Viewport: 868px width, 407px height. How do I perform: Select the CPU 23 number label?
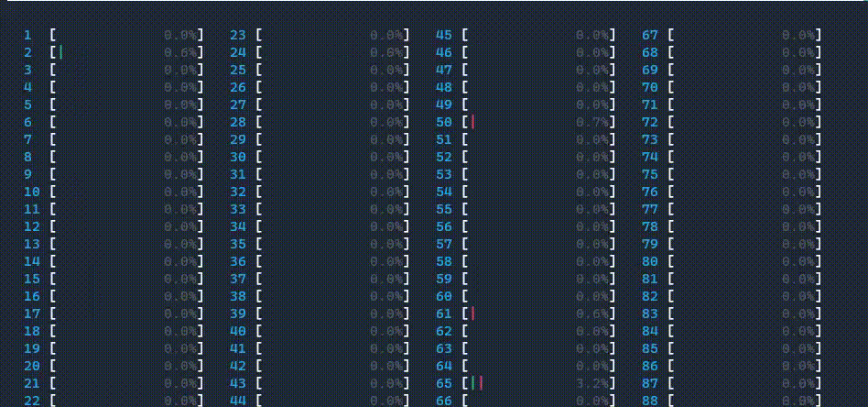pyautogui.click(x=237, y=35)
